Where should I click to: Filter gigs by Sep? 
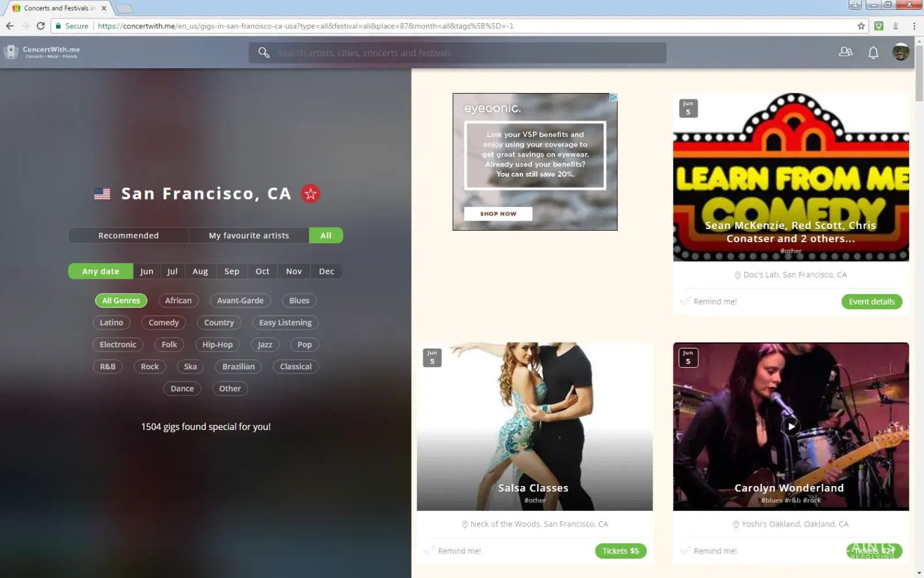[232, 271]
